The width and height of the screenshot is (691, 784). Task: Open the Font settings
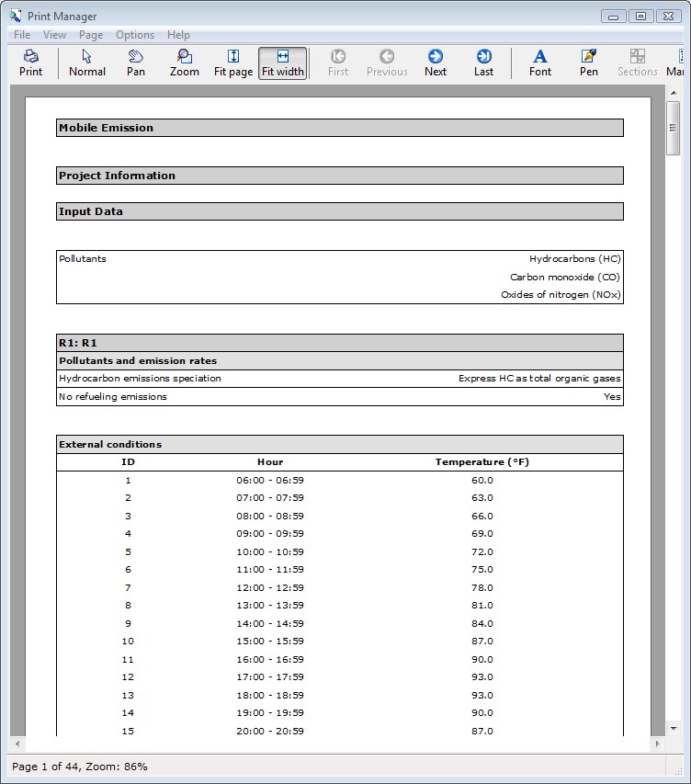tap(540, 62)
